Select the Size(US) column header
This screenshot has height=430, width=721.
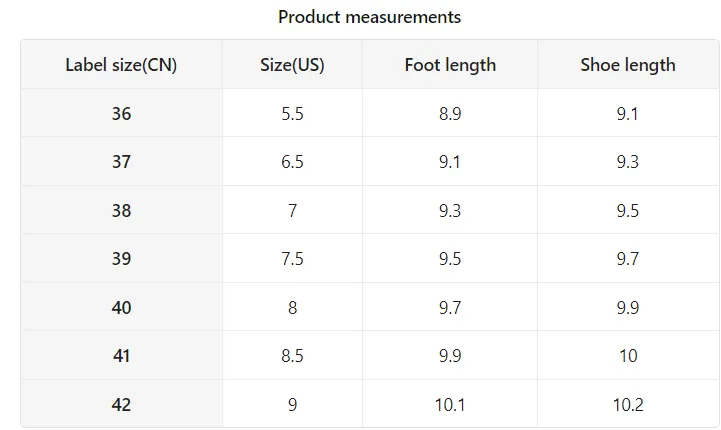(292, 64)
